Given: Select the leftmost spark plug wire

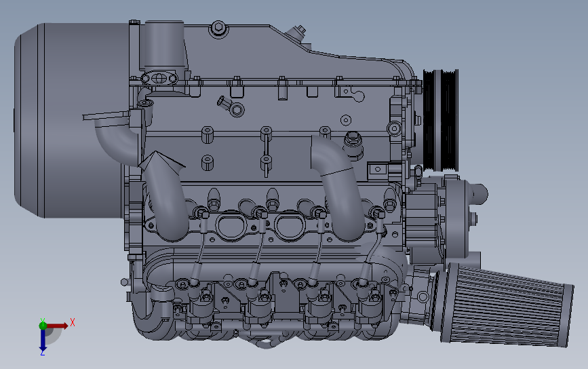Looking at the screenshot, I should (x=201, y=248).
